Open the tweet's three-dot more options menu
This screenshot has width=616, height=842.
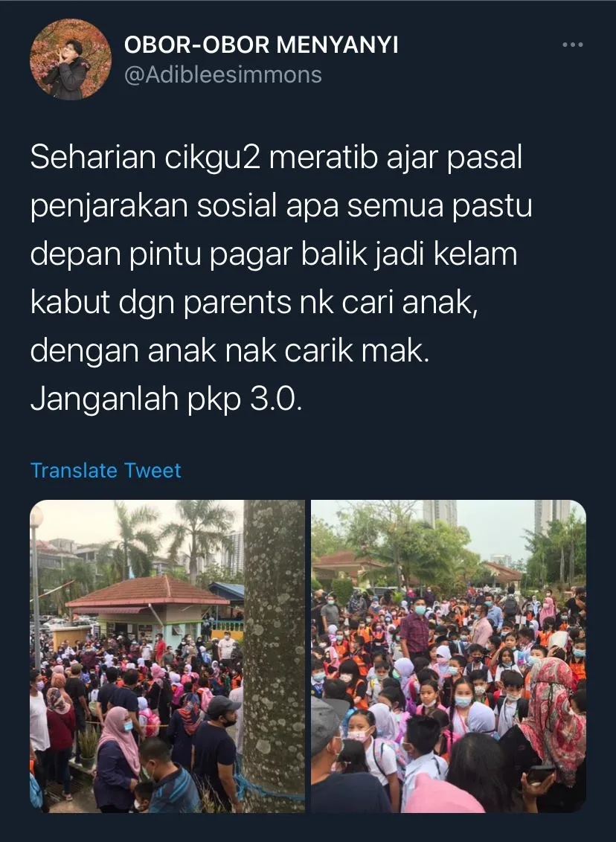pyautogui.click(x=573, y=45)
